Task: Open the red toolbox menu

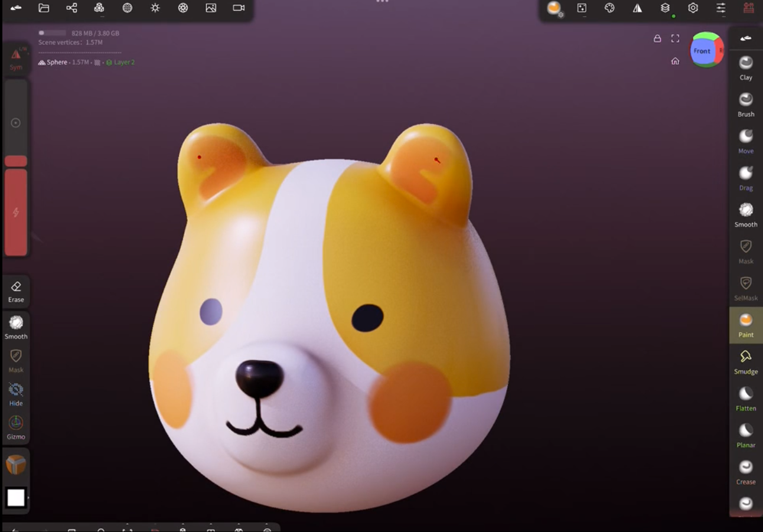Action: click(x=749, y=8)
